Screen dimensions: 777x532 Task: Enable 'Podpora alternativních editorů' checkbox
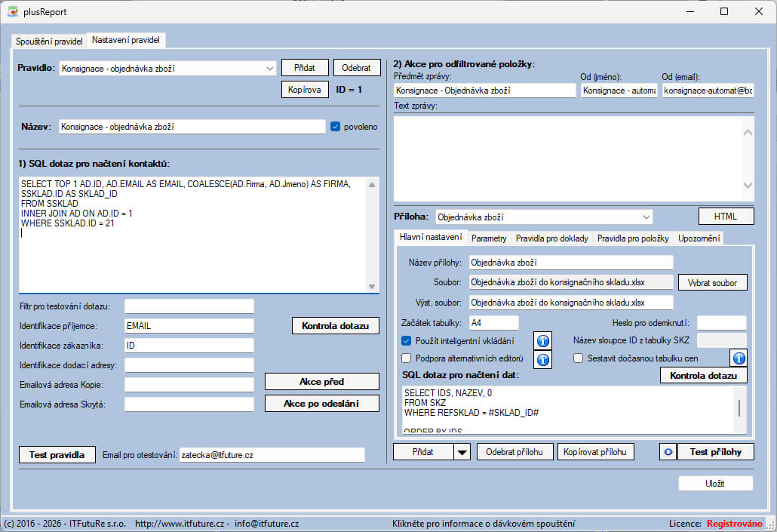pos(407,358)
